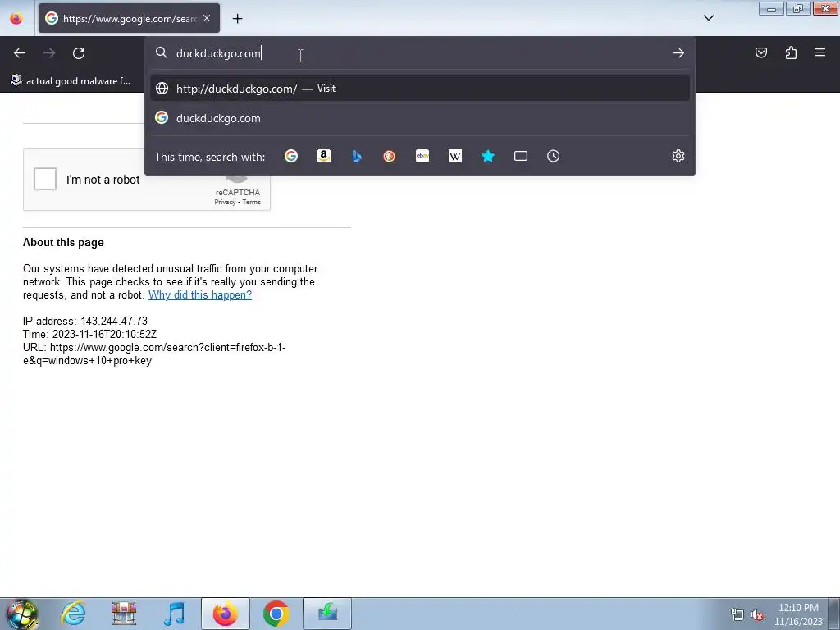
Task: Open the 'actual good malware f...' bookmark
Action: 71,81
